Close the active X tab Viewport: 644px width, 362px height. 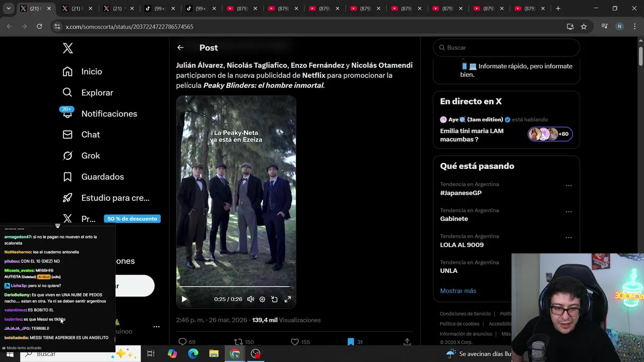tap(49, 9)
